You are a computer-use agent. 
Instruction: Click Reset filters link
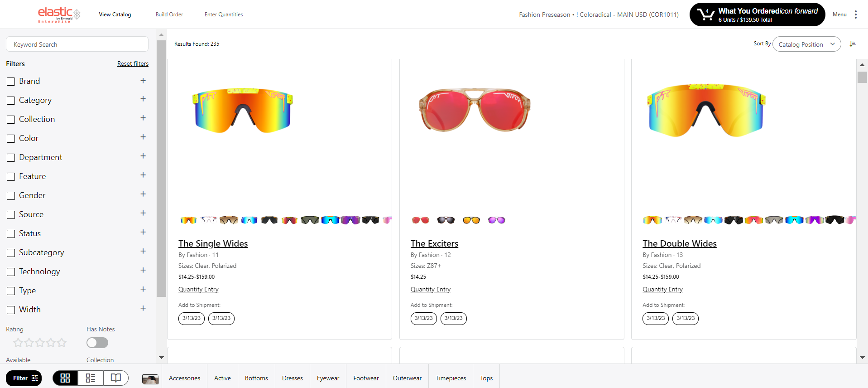click(133, 64)
